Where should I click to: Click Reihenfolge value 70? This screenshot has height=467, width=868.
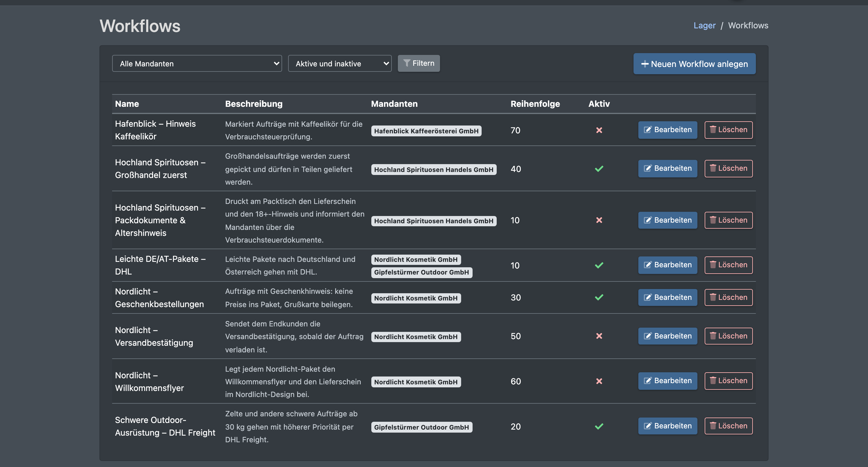tap(515, 131)
